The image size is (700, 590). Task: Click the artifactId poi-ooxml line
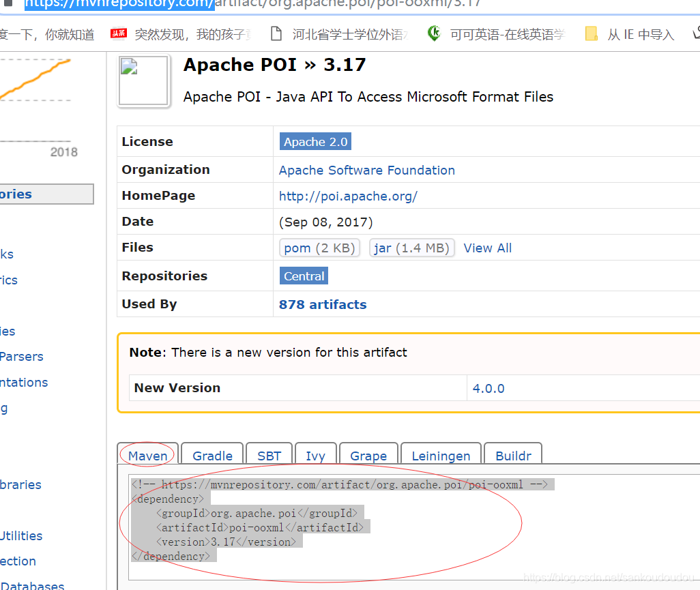260,527
